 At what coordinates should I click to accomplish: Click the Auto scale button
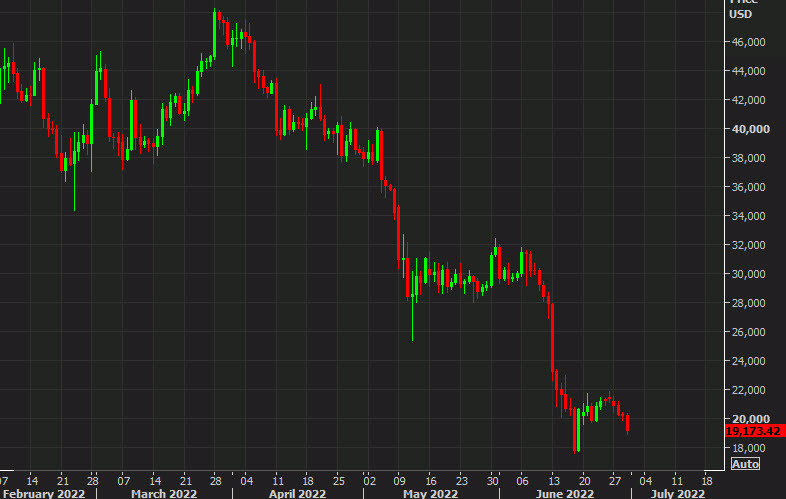click(x=746, y=464)
